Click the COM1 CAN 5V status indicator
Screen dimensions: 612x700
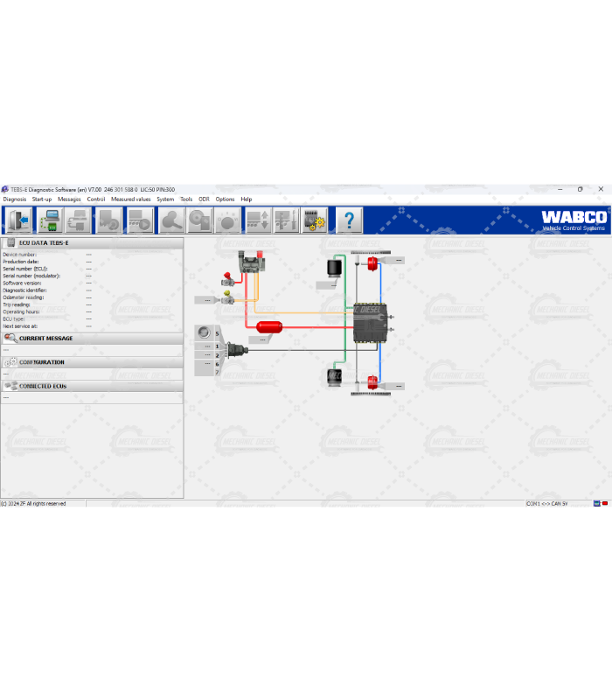pyautogui.click(x=546, y=503)
